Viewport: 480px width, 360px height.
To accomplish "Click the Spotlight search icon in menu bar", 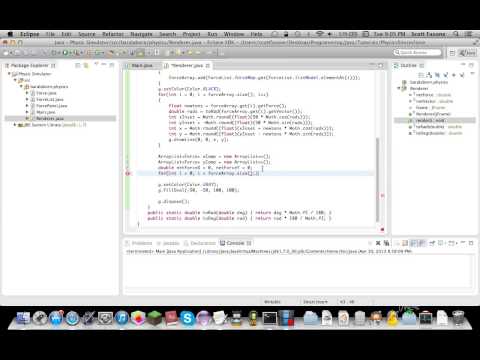I will (x=455, y=34).
